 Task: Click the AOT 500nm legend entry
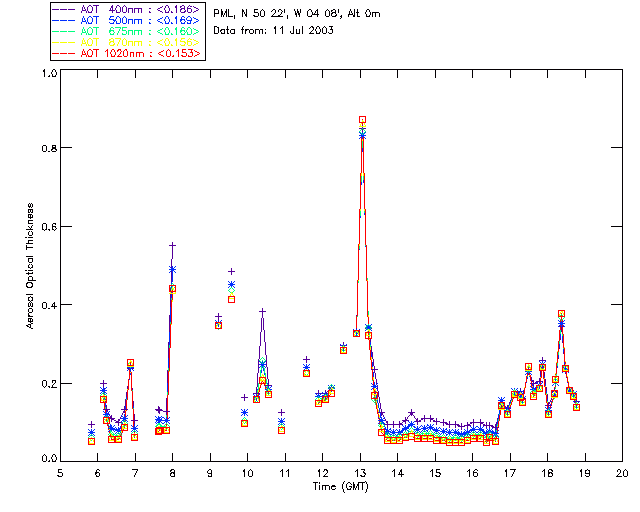pyautogui.click(x=127, y=20)
